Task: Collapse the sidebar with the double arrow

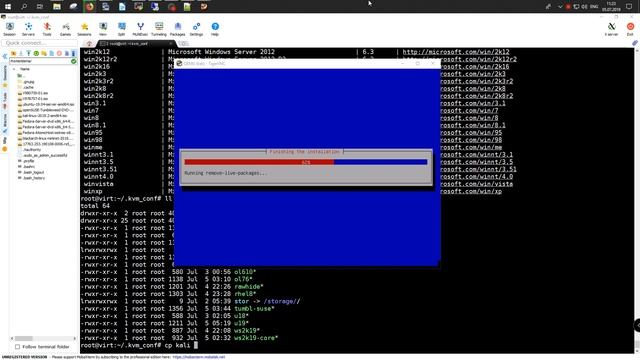Action: point(5,56)
